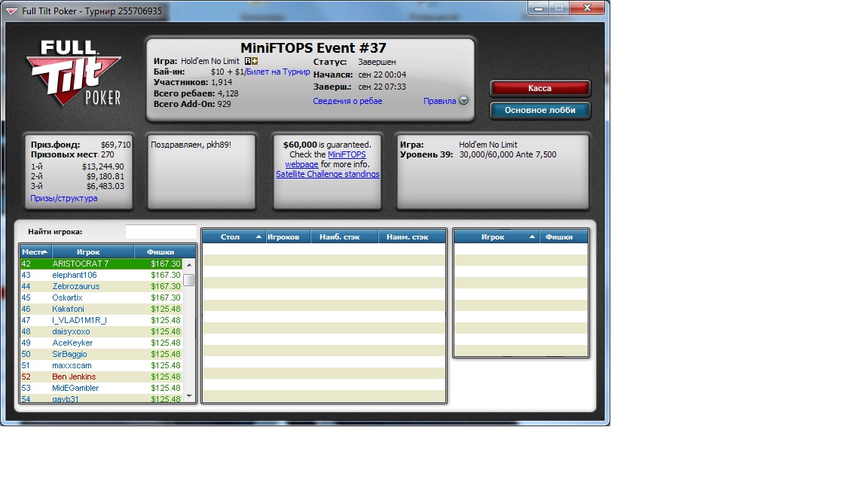This screenshot has height=488, width=868.
Task: Sort tables by Стол column header
Action: coord(231,236)
